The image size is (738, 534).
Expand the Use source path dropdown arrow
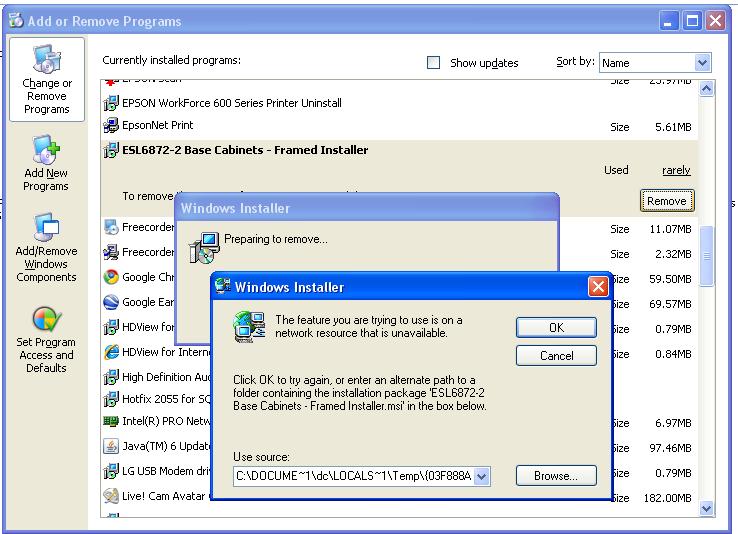coord(481,476)
